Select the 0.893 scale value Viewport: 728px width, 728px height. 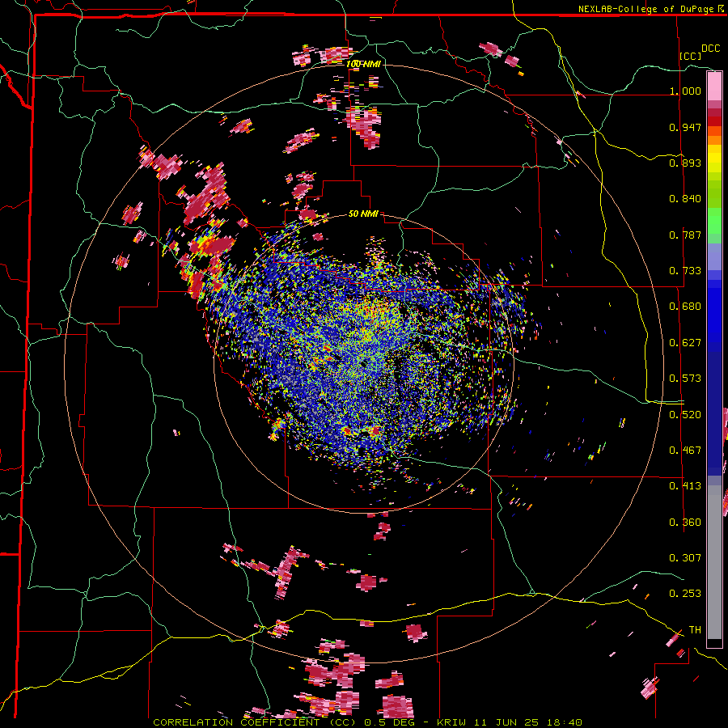click(685, 163)
